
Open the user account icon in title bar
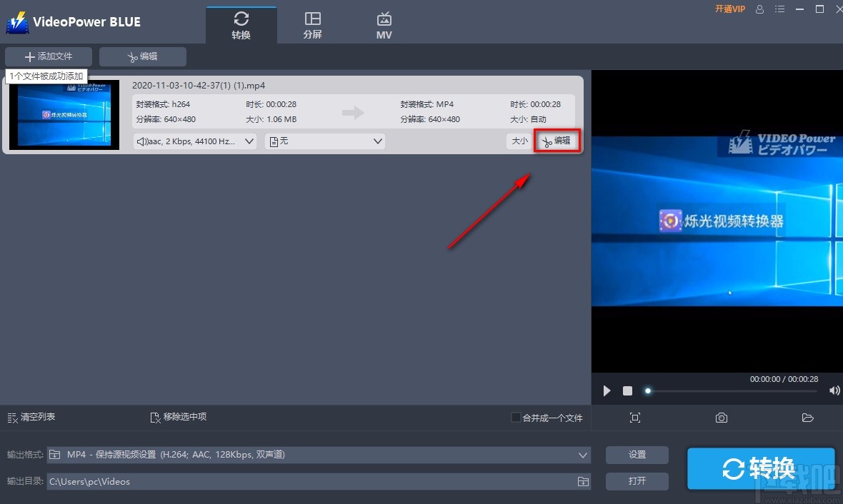759,9
